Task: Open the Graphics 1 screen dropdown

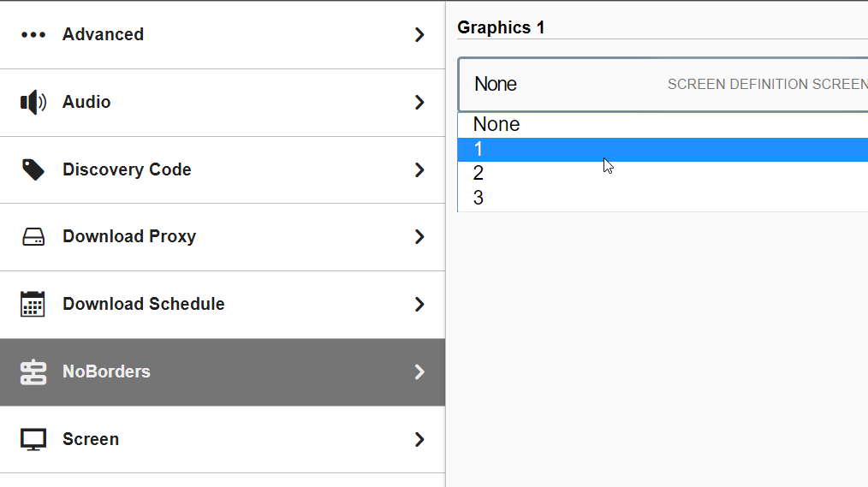Action: (x=663, y=84)
